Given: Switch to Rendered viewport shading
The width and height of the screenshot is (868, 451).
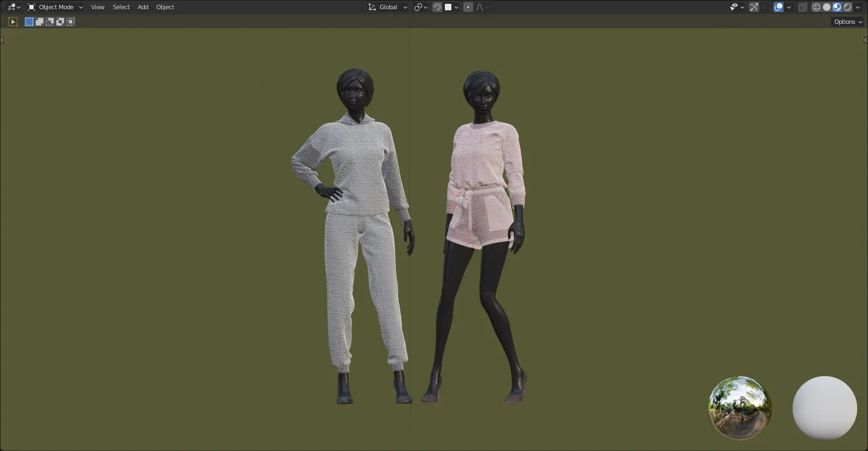Looking at the screenshot, I should 847,7.
